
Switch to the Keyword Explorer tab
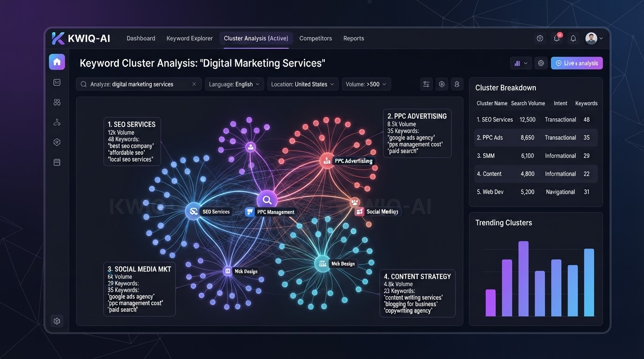click(190, 38)
